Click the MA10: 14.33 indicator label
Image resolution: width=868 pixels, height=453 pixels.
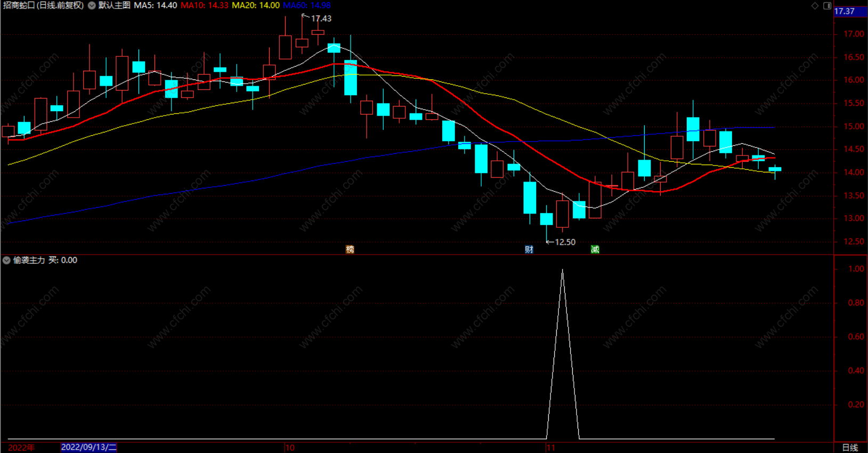(204, 5)
